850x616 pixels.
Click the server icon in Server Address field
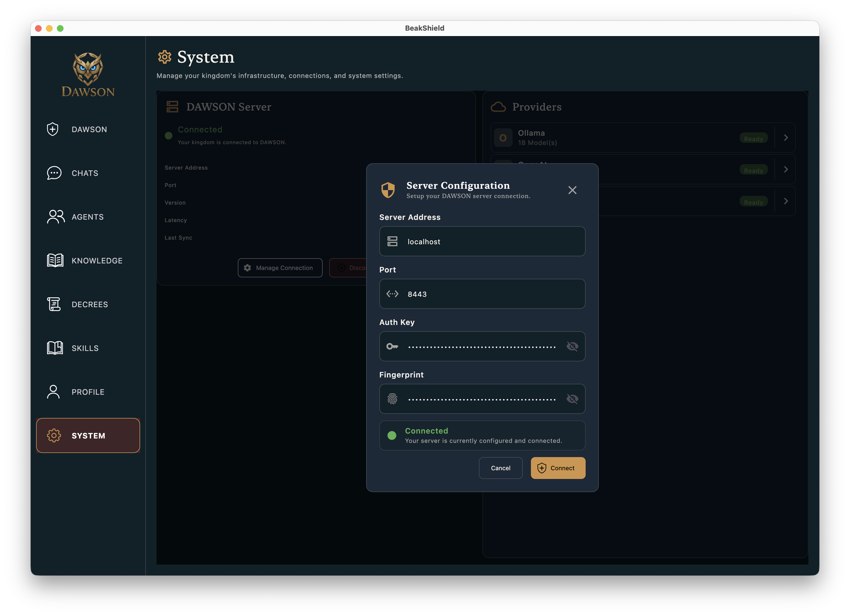392,241
